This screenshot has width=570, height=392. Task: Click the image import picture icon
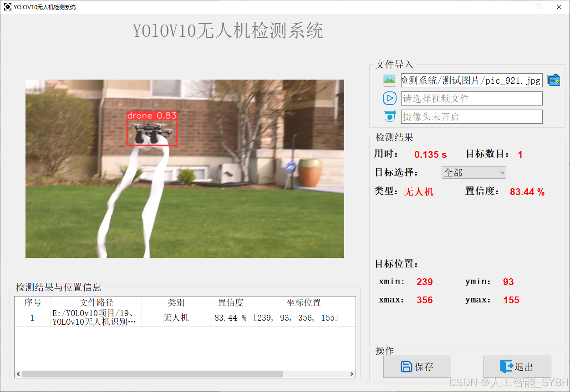click(x=390, y=80)
